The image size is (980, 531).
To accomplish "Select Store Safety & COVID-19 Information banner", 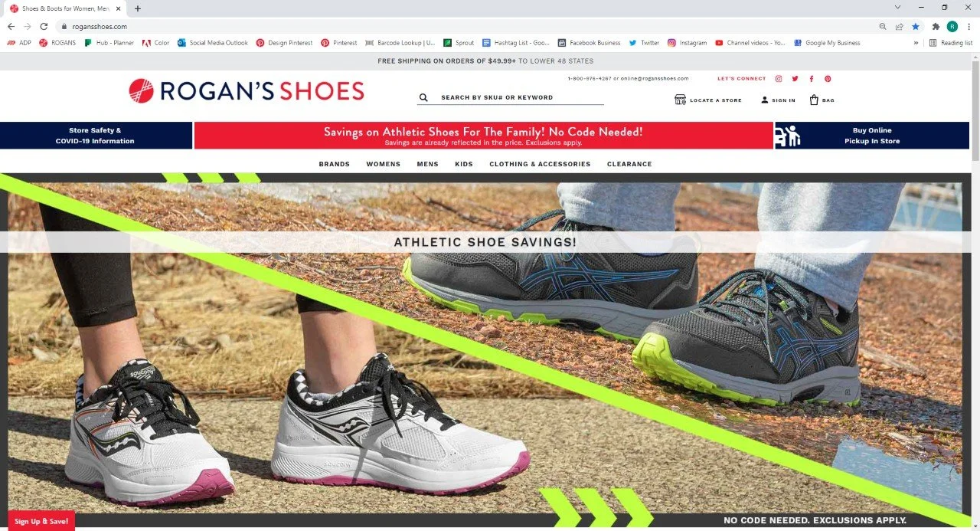I will [96, 136].
